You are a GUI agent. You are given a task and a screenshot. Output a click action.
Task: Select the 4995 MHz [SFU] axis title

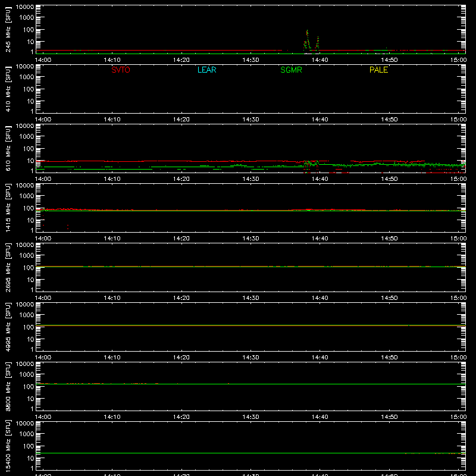point(8,327)
